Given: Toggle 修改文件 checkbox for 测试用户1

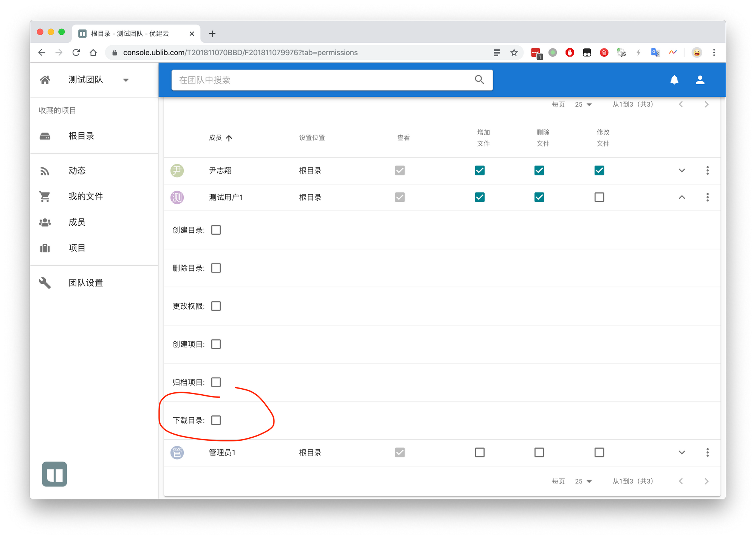Looking at the screenshot, I should (x=599, y=197).
